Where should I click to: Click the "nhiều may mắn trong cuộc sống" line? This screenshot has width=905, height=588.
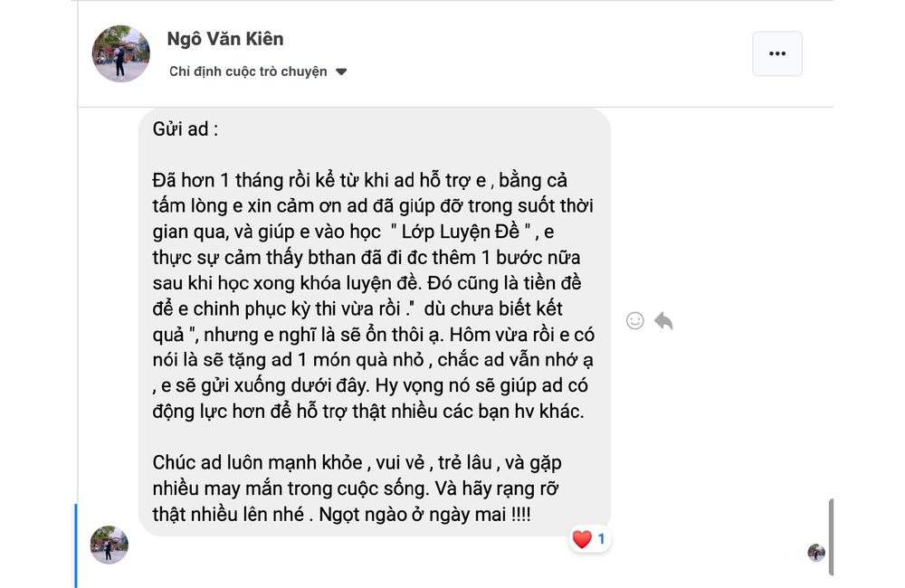[271, 489]
